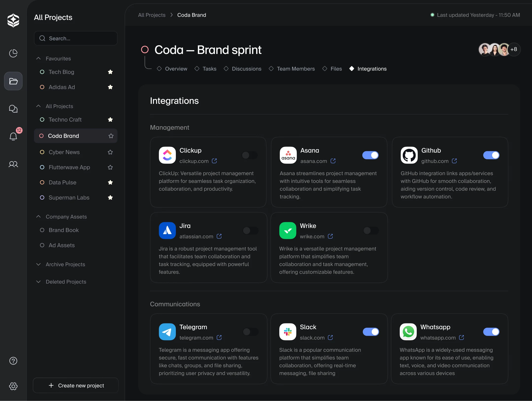Open the settings gear icon

[13, 386]
